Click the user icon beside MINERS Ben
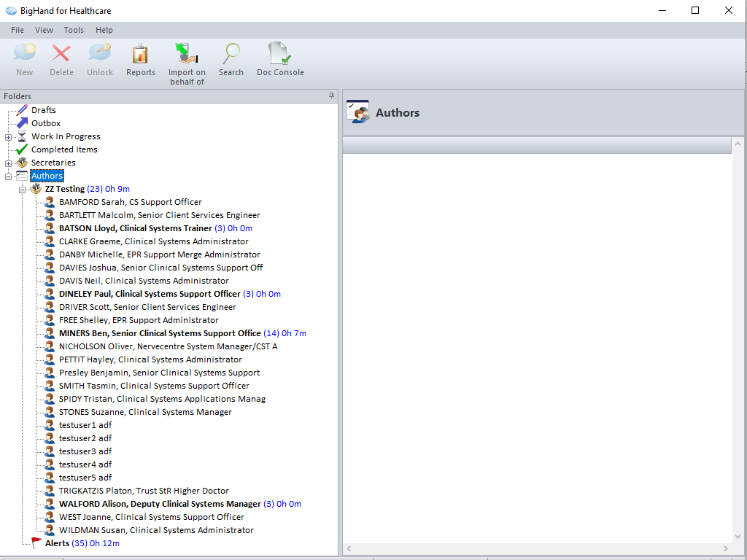Viewport: 747px width, 560px height. pyautogui.click(x=50, y=333)
